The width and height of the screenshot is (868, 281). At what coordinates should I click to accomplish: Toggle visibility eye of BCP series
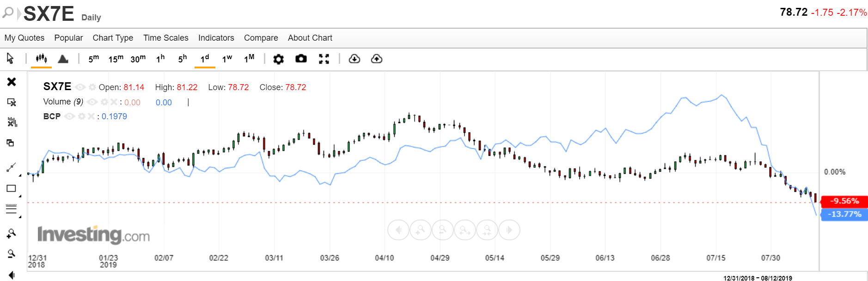[x=69, y=116]
